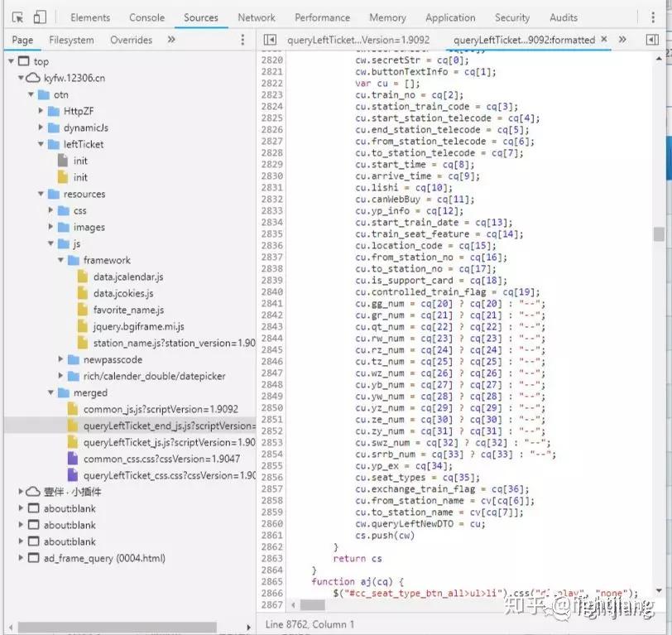The width and height of the screenshot is (672, 635).
Task: Collapse the merged folder
Action: pyautogui.click(x=50, y=392)
